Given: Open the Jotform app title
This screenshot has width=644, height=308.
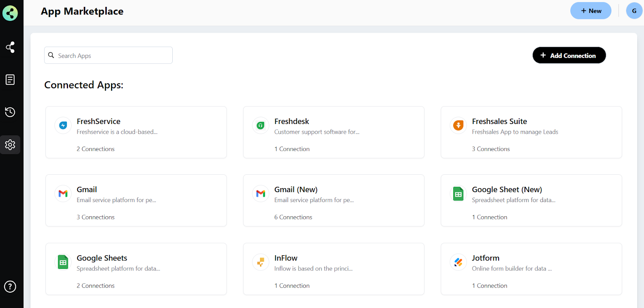Looking at the screenshot, I should (x=486, y=258).
